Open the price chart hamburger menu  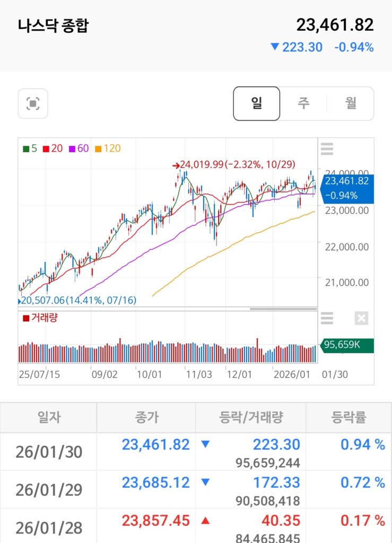pyautogui.click(x=327, y=149)
